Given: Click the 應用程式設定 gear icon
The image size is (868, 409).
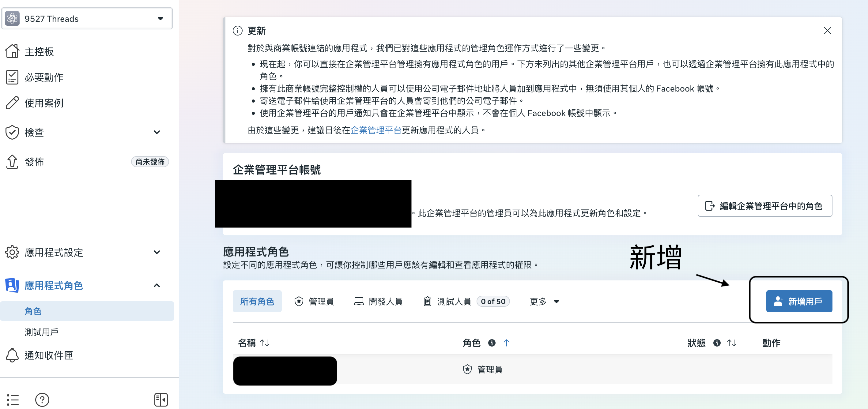Looking at the screenshot, I should coord(13,252).
